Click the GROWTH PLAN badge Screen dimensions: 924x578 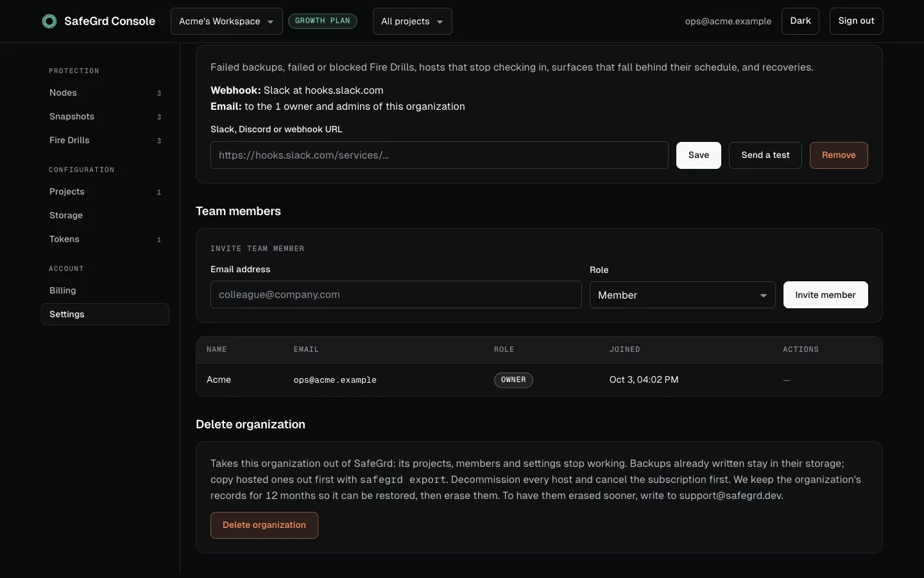tap(323, 21)
